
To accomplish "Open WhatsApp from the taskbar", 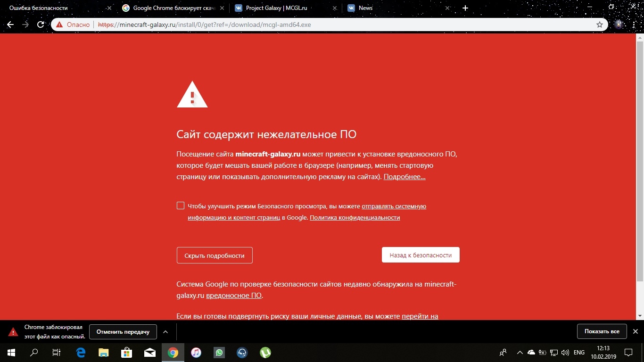I will pyautogui.click(x=219, y=352).
